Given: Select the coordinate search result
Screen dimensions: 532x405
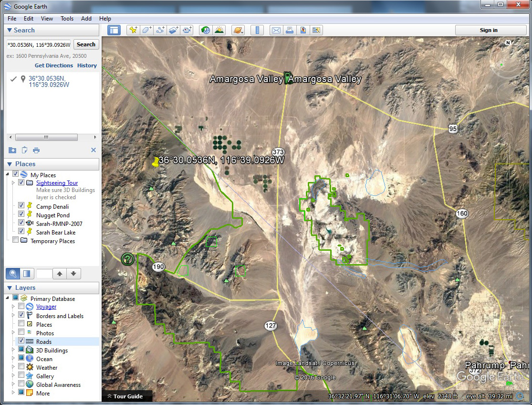Looking at the screenshot, I should pyautogui.click(x=49, y=82).
